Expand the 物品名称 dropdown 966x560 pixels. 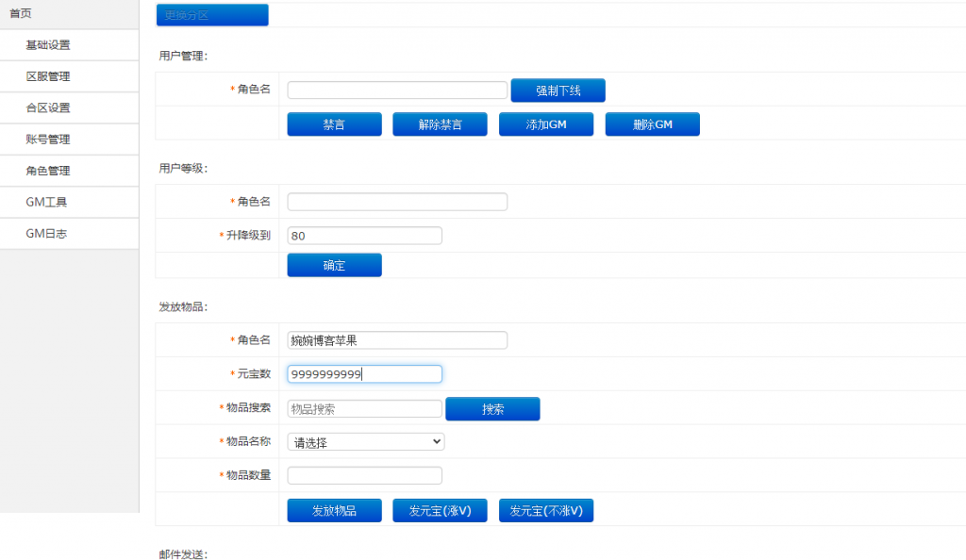[366, 441]
